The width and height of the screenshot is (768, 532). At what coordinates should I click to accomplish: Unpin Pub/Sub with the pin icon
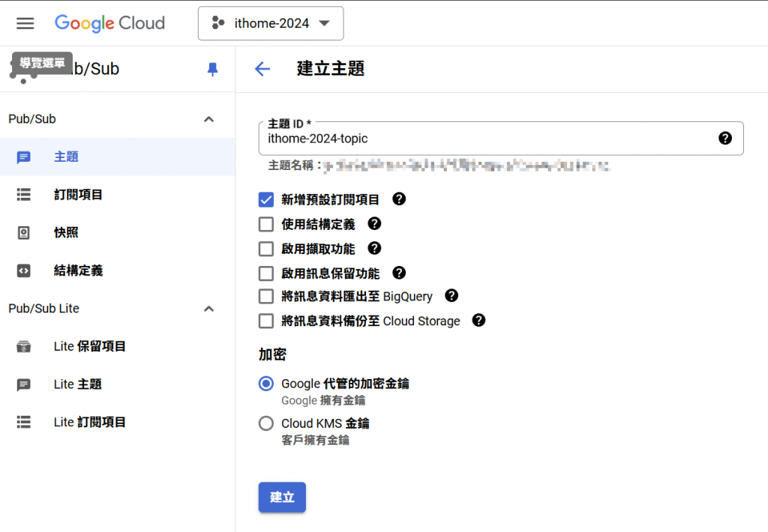[x=212, y=69]
